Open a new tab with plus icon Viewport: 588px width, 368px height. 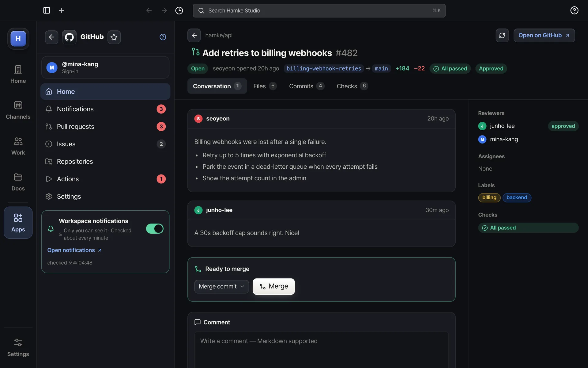(62, 10)
